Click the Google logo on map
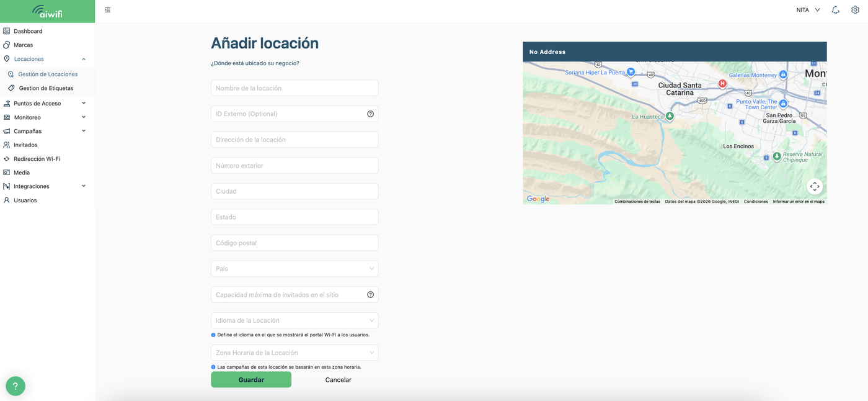 pos(538,199)
